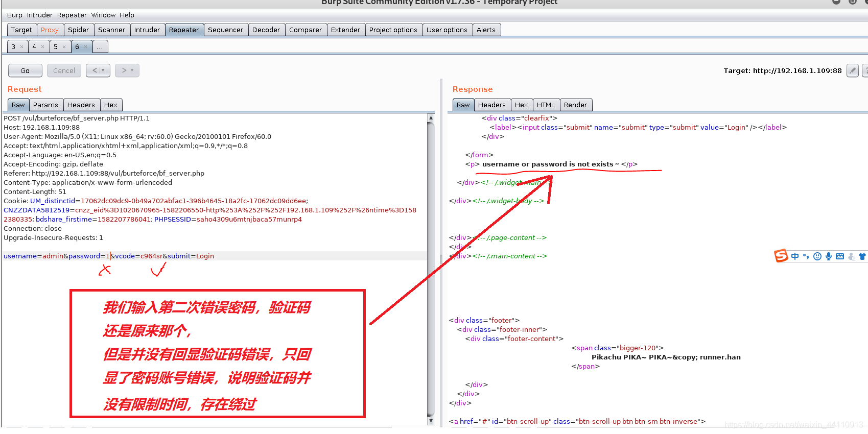Click the Cancel button
868x434 pixels.
click(64, 70)
